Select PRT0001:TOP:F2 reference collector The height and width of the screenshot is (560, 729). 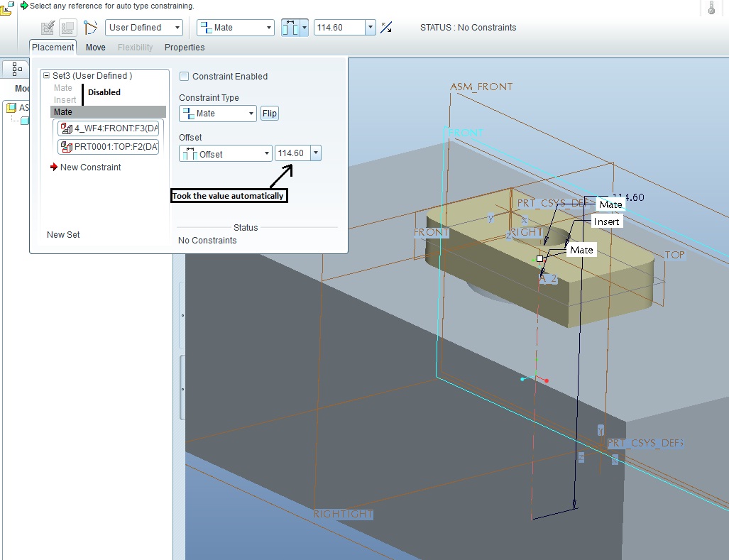click(x=109, y=147)
